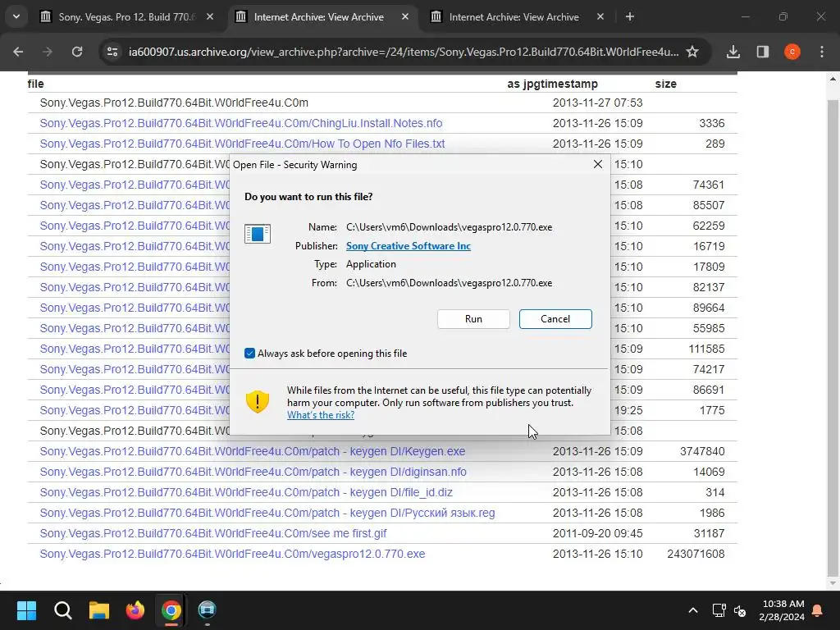This screenshot has width=840, height=630.
Task: Open the diginsan.nfo file link
Action: click(x=253, y=472)
